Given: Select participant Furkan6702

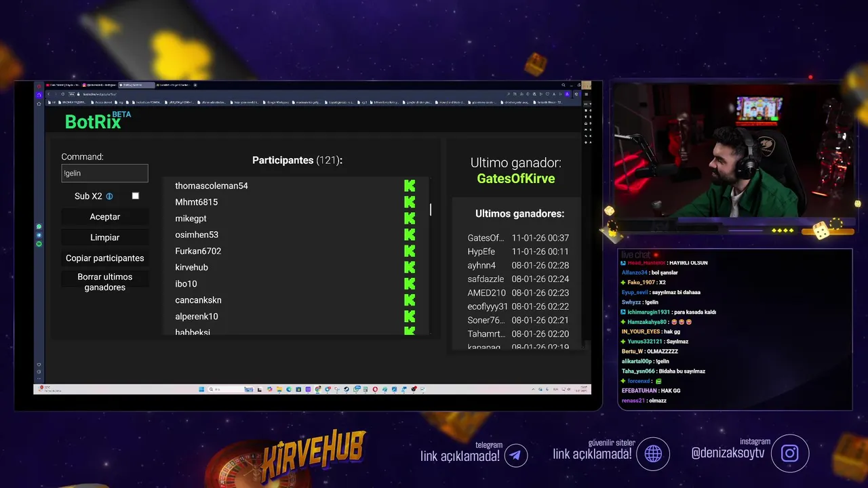Looking at the screenshot, I should tap(198, 251).
